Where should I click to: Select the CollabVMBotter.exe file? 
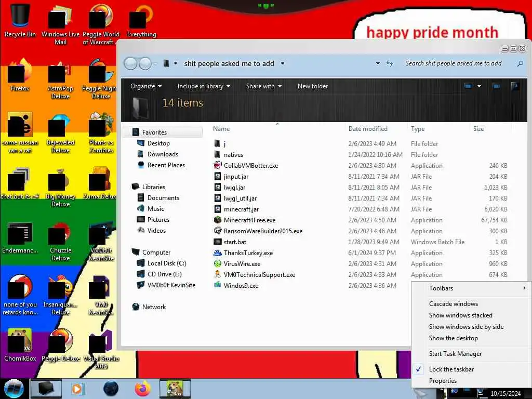tap(251, 166)
